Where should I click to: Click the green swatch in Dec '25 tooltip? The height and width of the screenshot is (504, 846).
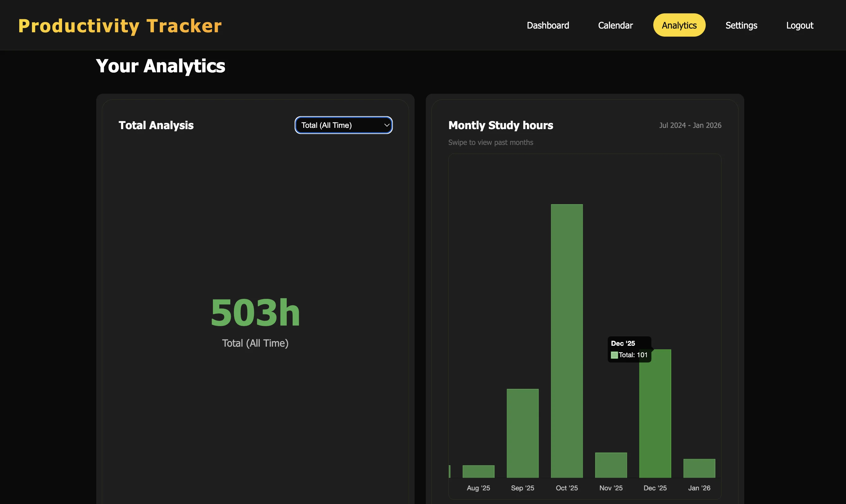tap(614, 355)
